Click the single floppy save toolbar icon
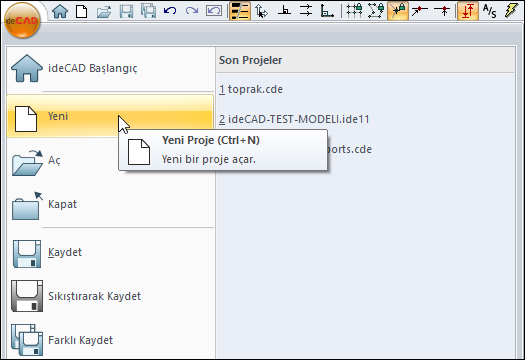The image size is (525, 360). (x=126, y=11)
